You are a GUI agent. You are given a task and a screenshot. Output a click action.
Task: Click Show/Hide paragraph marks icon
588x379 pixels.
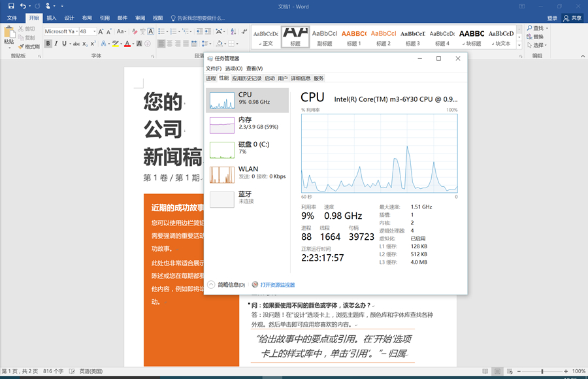click(244, 31)
